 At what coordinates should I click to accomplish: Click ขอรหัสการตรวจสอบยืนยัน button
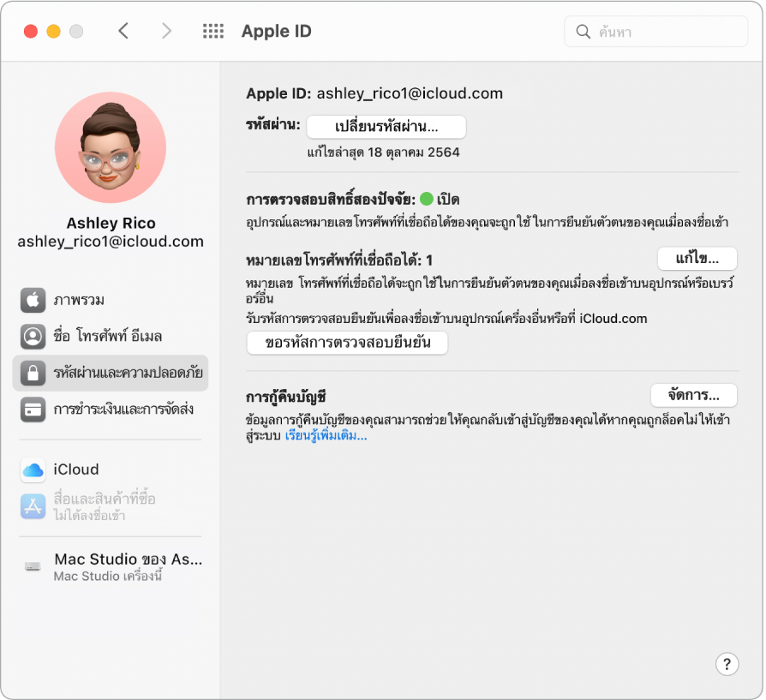point(347,343)
